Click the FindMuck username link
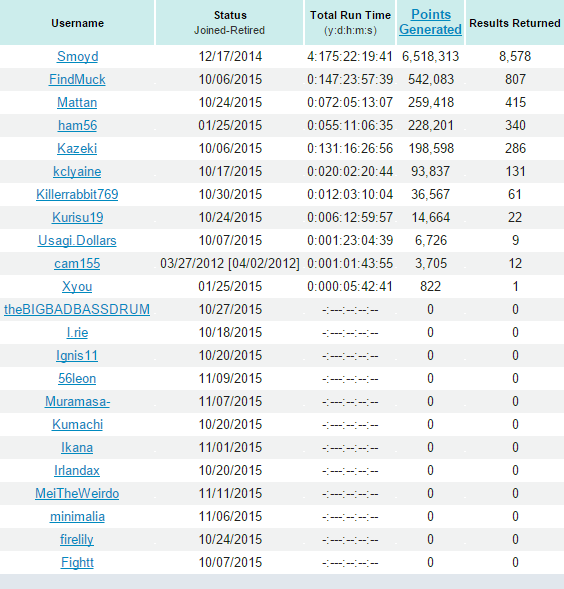The image size is (564, 589). [x=77, y=80]
